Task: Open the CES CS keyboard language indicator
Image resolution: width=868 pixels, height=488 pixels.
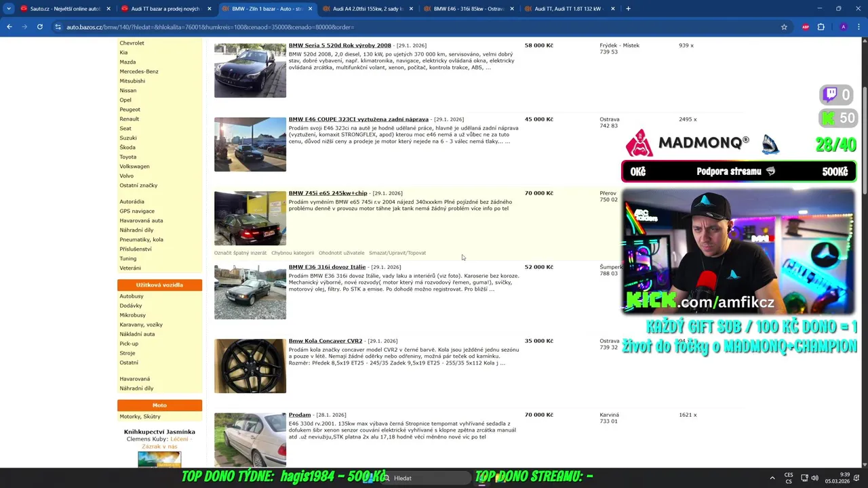Action: (x=789, y=478)
